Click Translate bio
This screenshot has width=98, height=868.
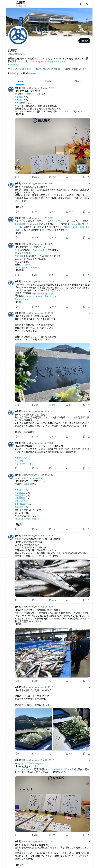(14, 64)
